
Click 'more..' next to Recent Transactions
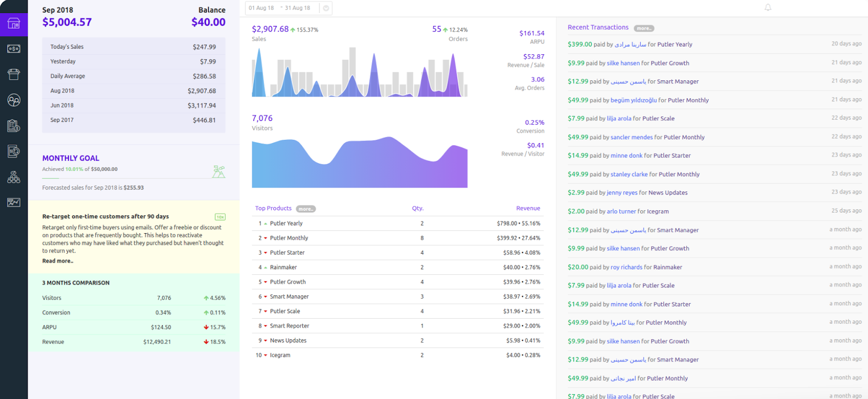tap(644, 28)
